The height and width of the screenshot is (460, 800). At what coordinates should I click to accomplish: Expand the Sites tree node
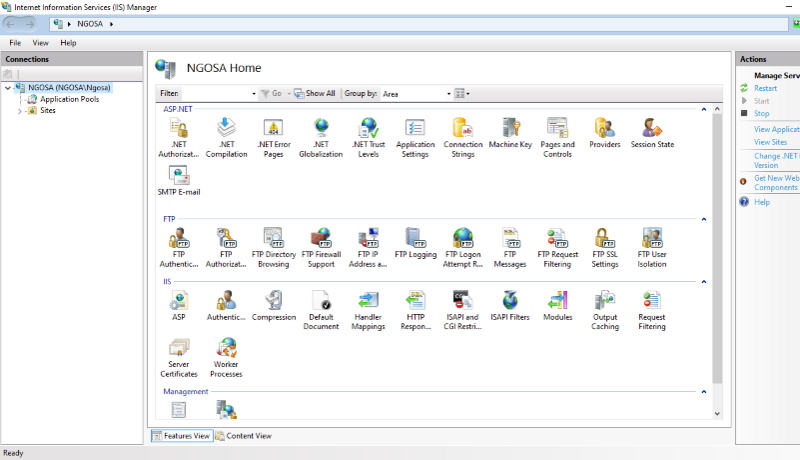(x=19, y=111)
